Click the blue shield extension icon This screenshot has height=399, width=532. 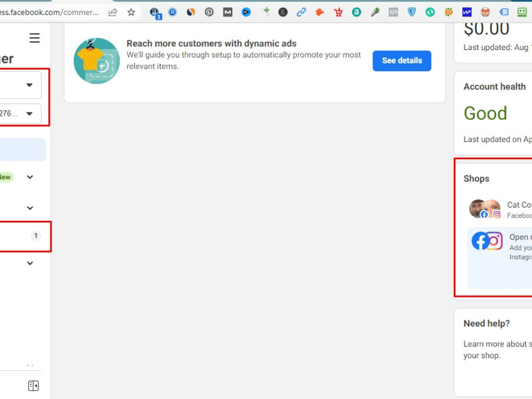click(412, 12)
